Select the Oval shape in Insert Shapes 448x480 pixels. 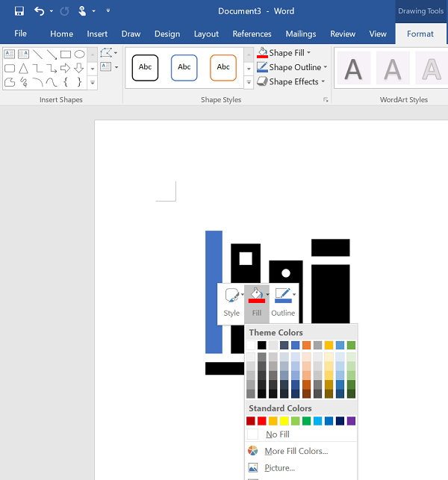coord(79,54)
